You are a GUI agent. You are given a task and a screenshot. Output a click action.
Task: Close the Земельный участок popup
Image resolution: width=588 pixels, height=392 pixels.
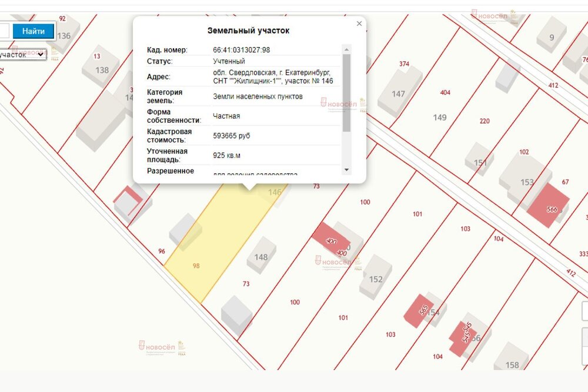tap(359, 24)
